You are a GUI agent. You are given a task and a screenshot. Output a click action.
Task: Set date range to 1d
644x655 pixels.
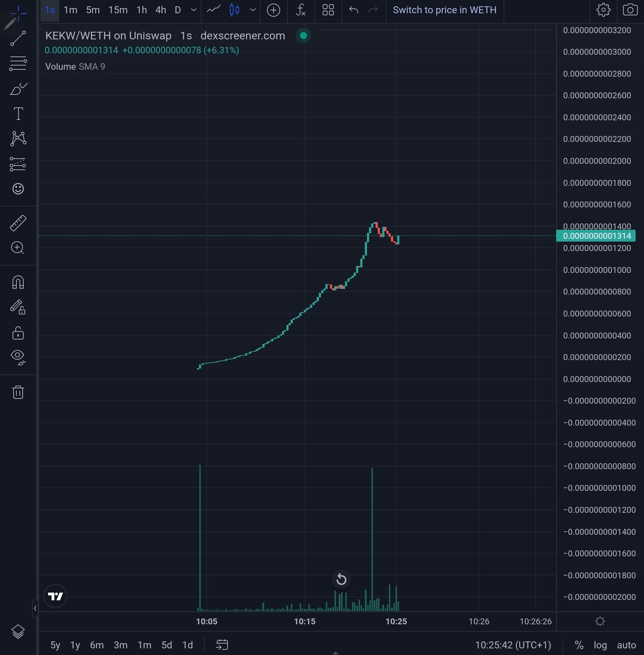tap(187, 645)
